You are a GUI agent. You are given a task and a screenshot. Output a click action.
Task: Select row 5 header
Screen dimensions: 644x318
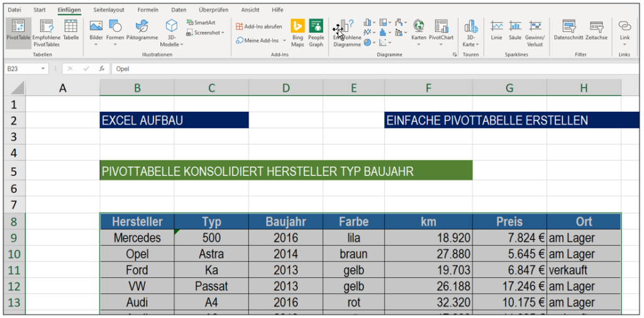pyautogui.click(x=14, y=171)
